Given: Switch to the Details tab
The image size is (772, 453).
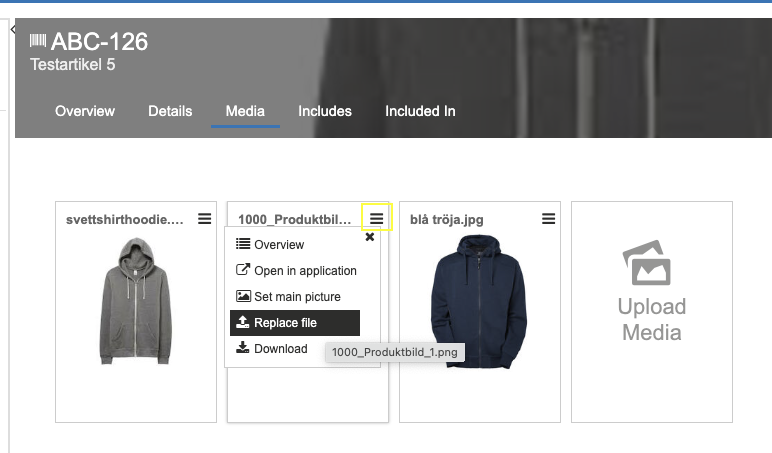Looking at the screenshot, I should point(170,111).
